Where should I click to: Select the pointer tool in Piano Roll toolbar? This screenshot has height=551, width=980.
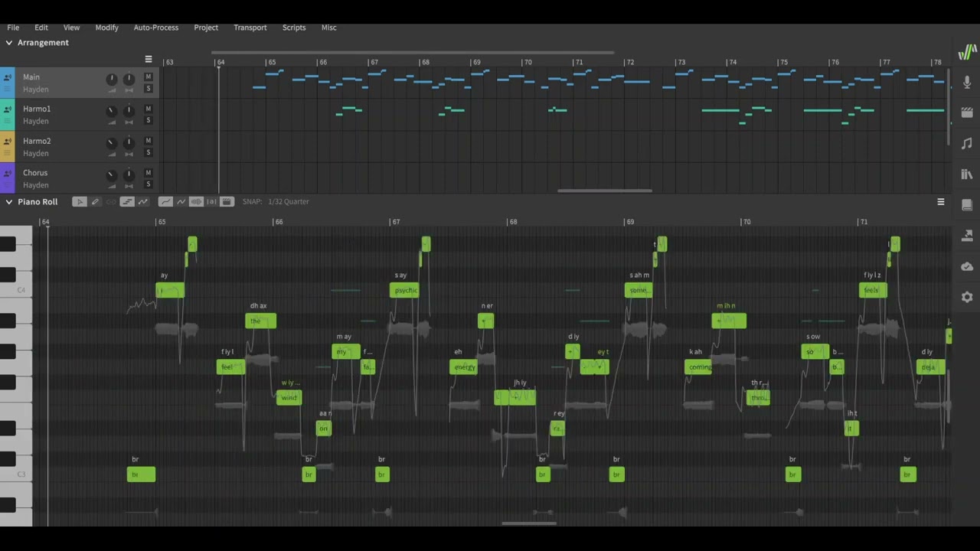80,201
